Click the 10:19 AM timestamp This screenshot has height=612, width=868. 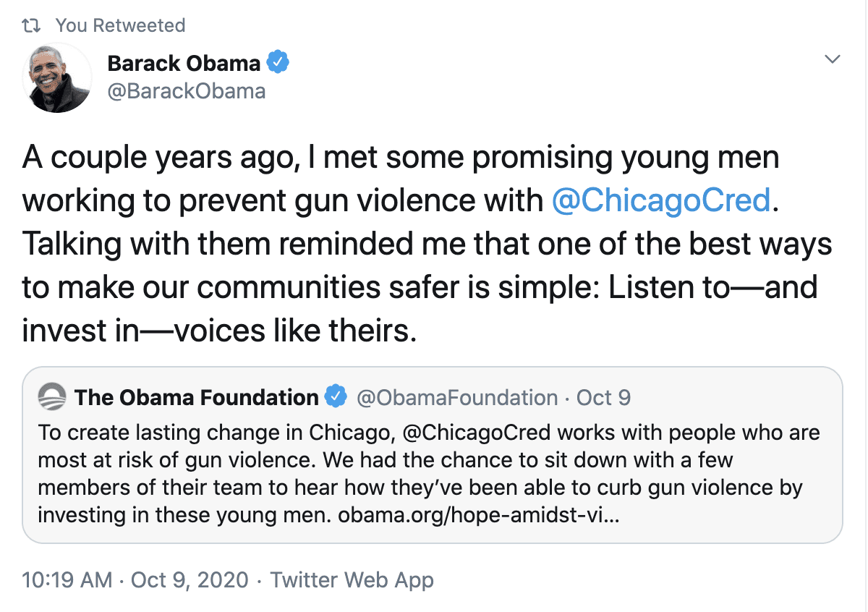[67, 579]
